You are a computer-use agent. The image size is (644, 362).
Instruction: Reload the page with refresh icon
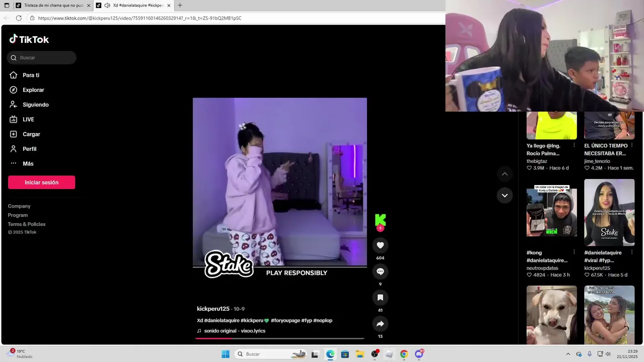tap(19, 18)
